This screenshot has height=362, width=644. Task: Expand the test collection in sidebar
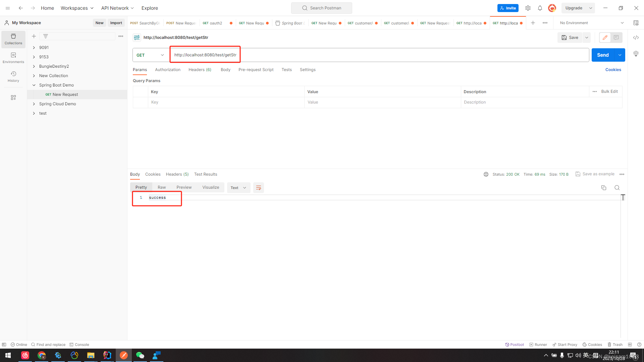point(35,113)
